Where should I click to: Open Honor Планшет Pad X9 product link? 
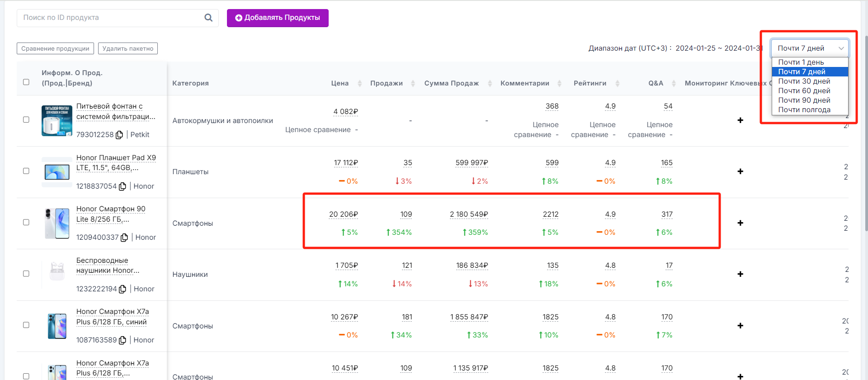(x=116, y=163)
